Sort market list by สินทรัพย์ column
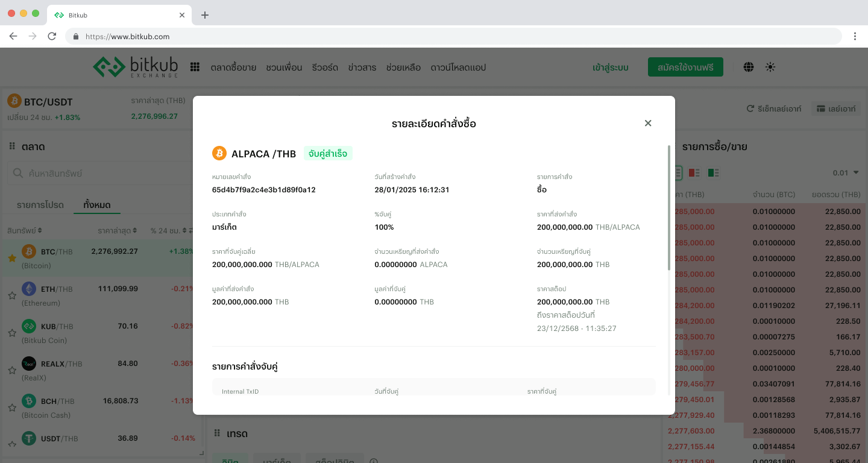The image size is (868, 463). coord(25,231)
